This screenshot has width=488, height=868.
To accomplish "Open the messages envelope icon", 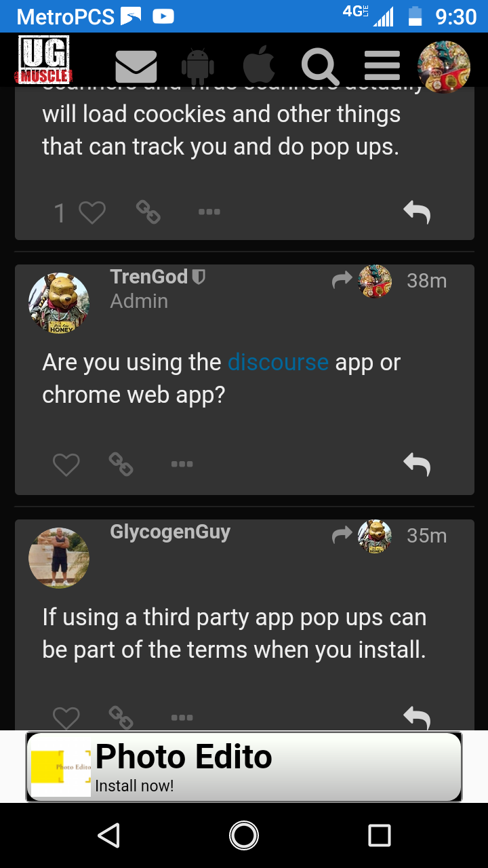I will [136, 65].
